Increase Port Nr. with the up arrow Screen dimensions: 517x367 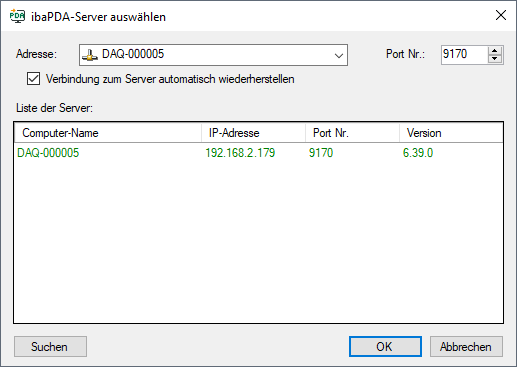pyautogui.click(x=495, y=51)
